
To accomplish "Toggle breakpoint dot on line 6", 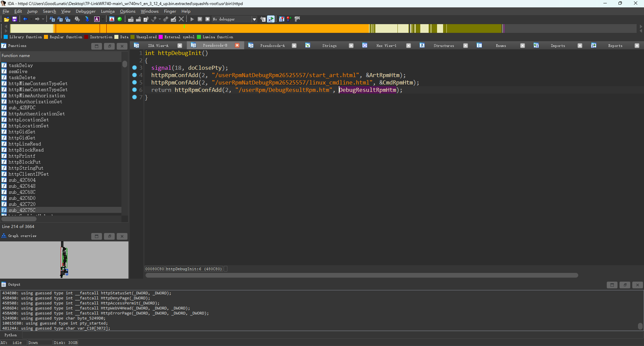I will coord(135,90).
